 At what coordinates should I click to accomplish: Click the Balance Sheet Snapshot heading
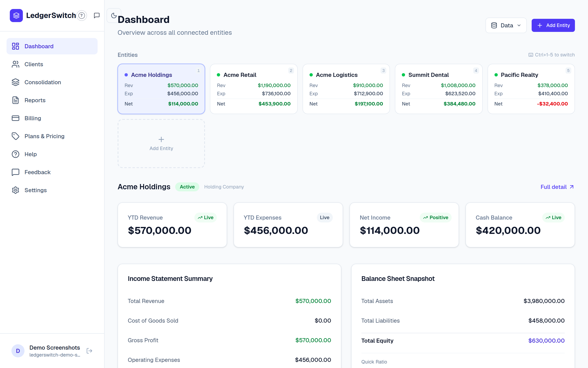[398, 279]
